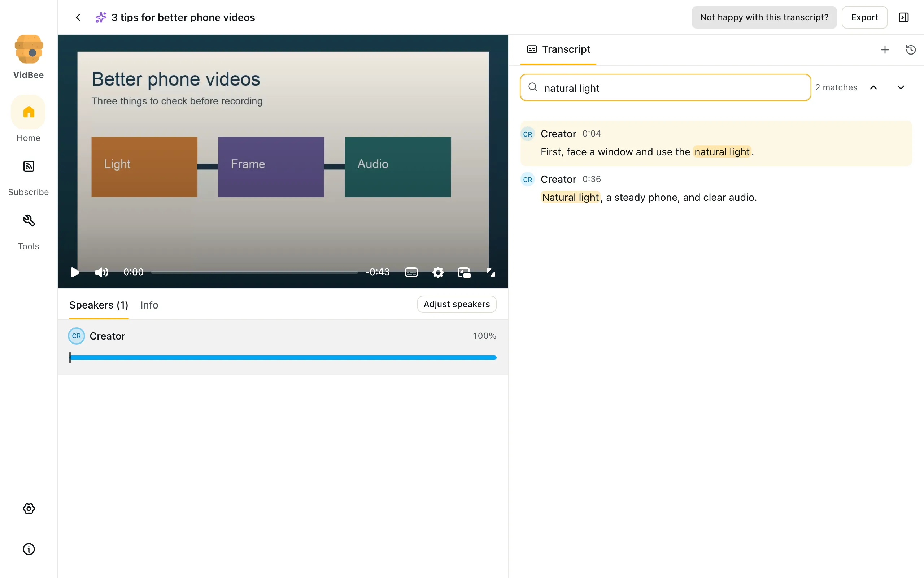
Task: Open the Subscribe feed icon
Action: coord(29,166)
